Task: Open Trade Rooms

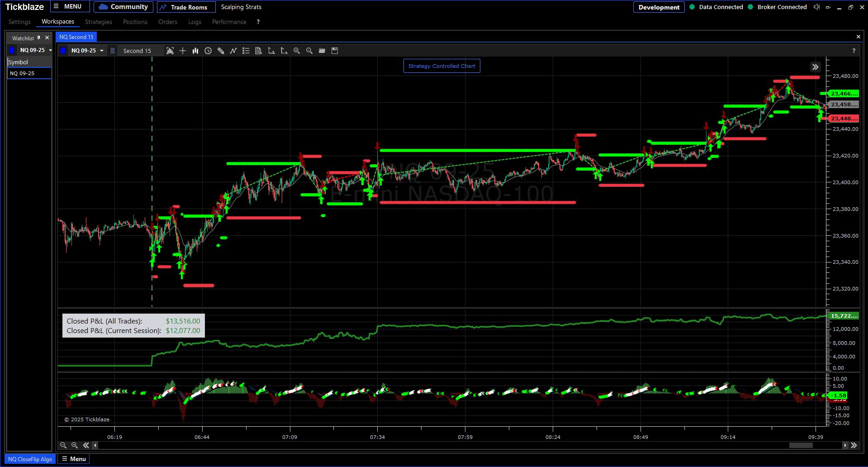Action: [x=186, y=7]
